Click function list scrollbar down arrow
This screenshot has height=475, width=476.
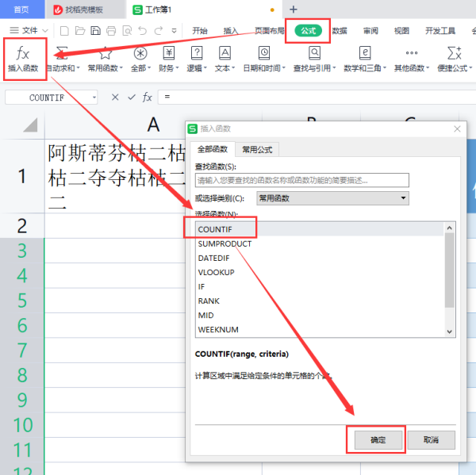(x=450, y=331)
